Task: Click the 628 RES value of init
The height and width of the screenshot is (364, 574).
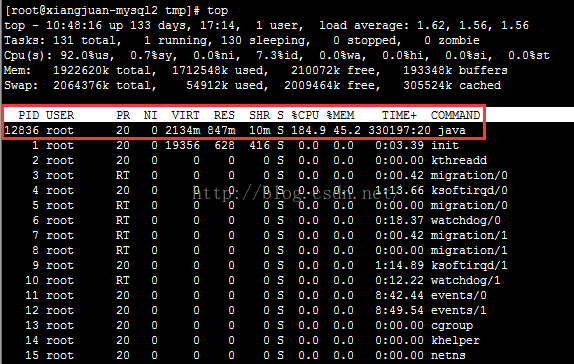Action: tap(224, 145)
